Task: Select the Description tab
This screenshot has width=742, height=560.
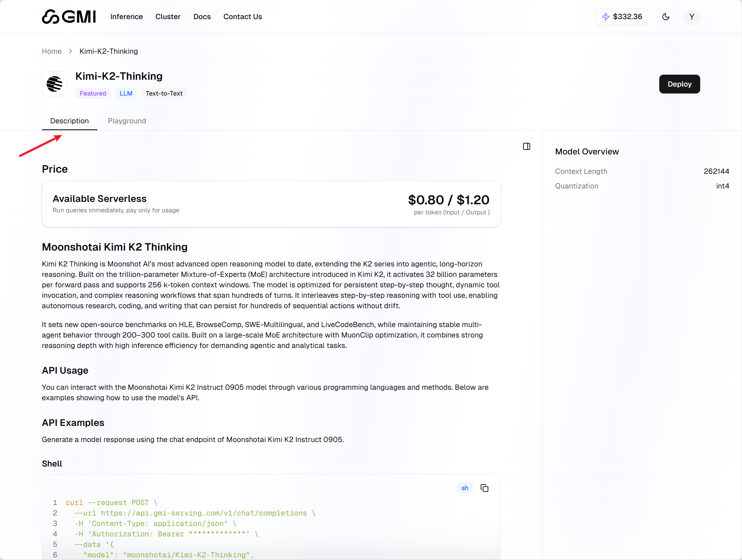Action: pyautogui.click(x=69, y=121)
